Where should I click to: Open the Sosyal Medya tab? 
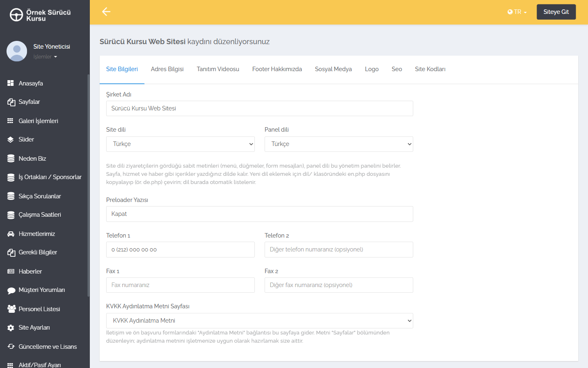pyautogui.click(x=333, y=69)
